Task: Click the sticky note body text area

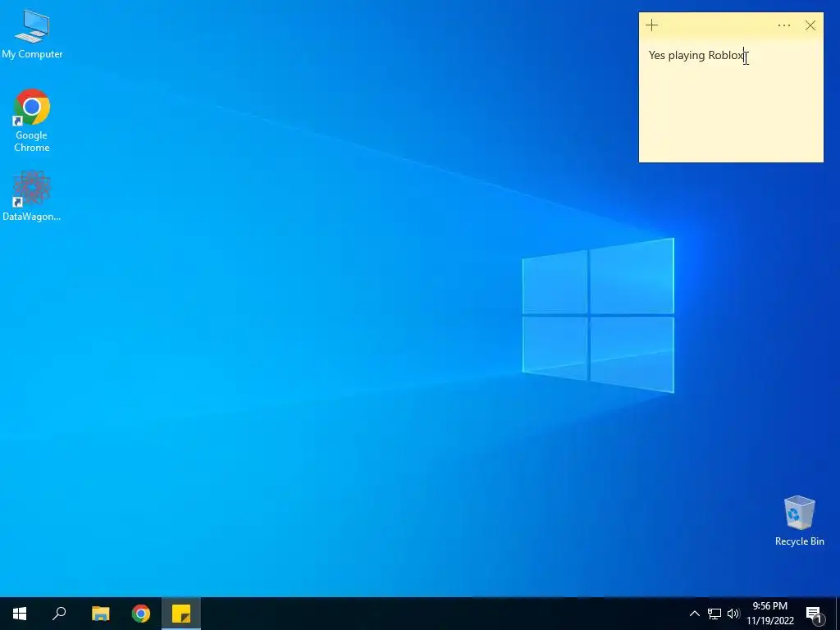Action: (x=731, y=101)
